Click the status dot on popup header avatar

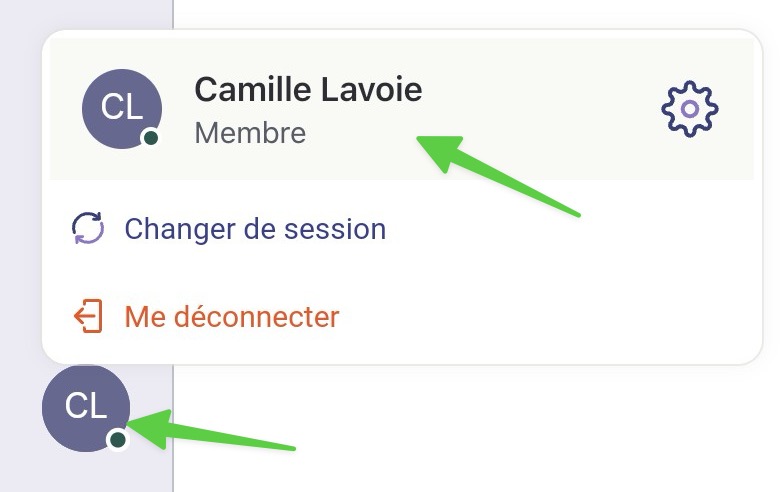pyautogui.click(x=151, y=138)
